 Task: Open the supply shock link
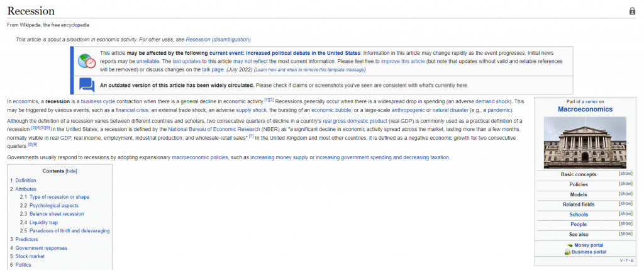click(x=250, y=110)
